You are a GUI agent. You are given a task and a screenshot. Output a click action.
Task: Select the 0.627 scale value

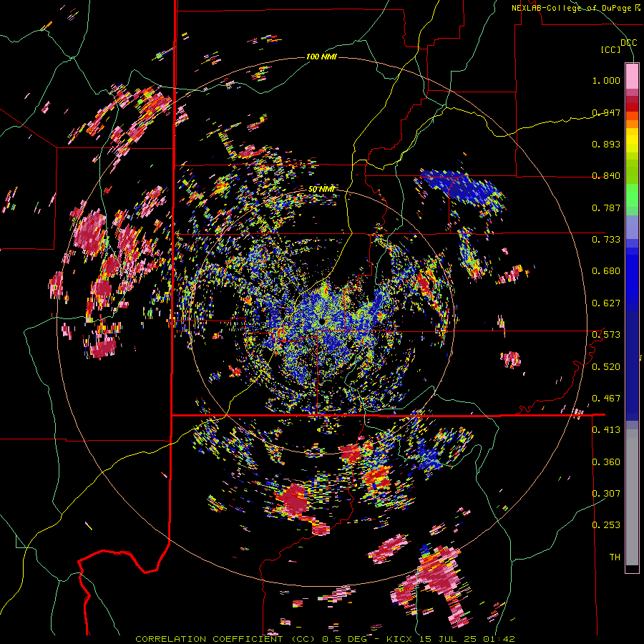[x=606, y=303]
